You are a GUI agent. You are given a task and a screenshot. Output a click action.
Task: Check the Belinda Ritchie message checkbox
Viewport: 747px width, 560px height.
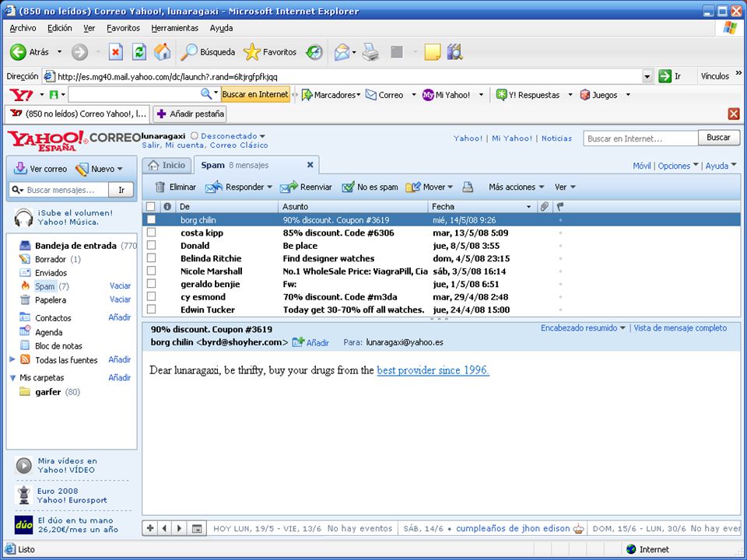151,258
